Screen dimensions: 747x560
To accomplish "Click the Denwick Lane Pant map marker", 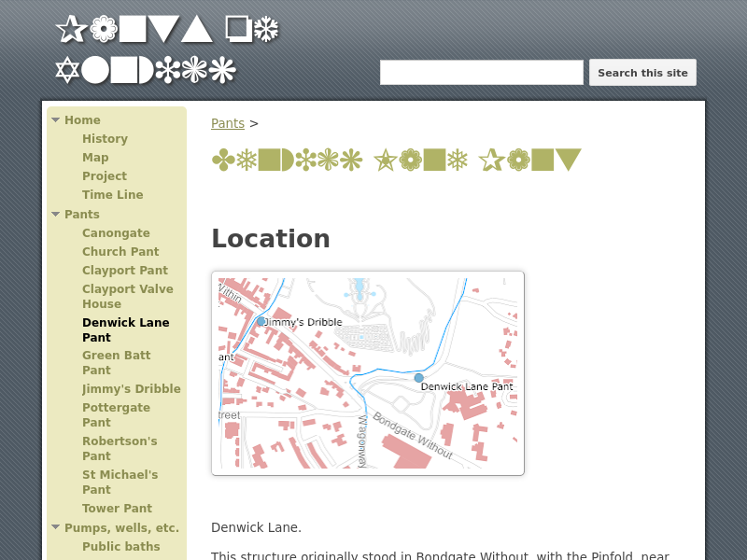I will click(418, 378).
